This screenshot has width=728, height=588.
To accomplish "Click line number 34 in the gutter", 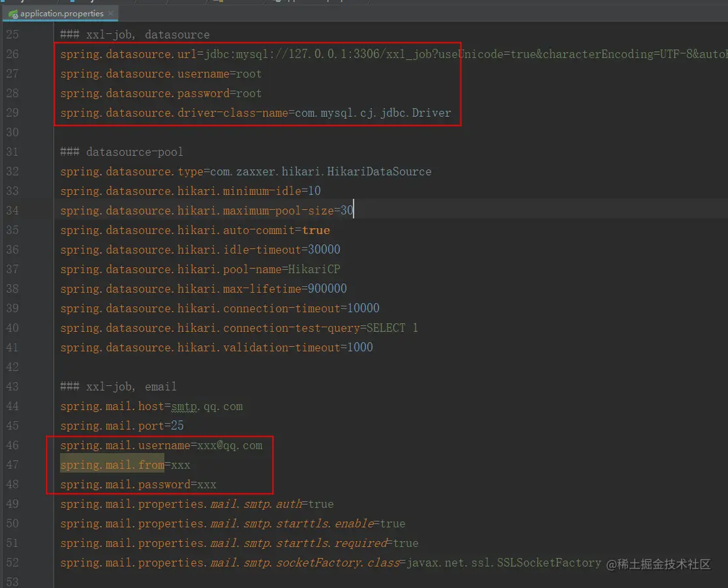I will pos(12,211).
